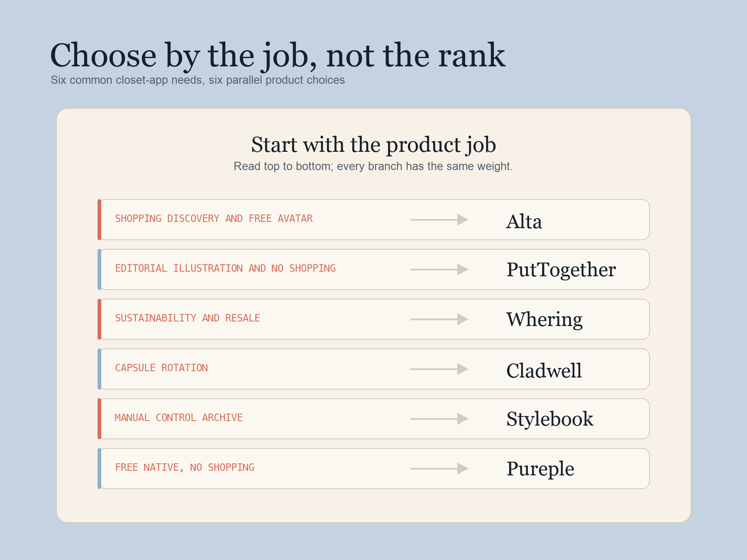Click the arrow pointing to Alta
The height and width of the screenshot is (560, 747).
(439, 220)
